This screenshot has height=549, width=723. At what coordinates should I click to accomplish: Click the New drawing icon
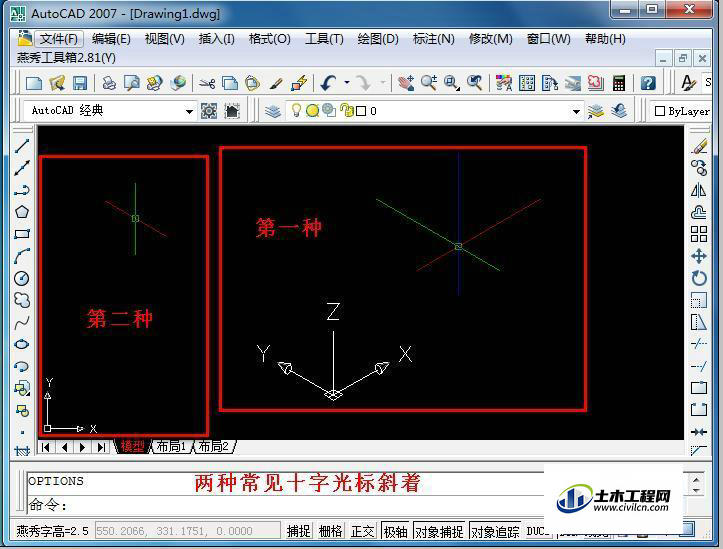(34, 83)
